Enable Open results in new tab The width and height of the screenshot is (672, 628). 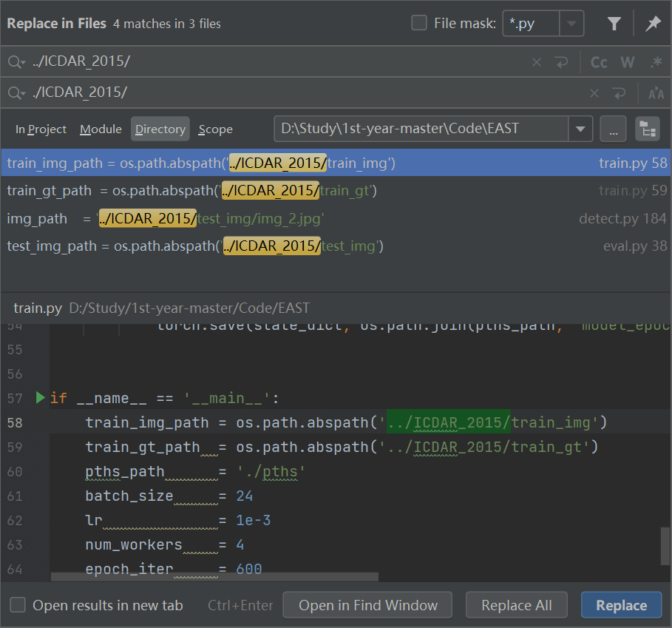click(18, 605)
